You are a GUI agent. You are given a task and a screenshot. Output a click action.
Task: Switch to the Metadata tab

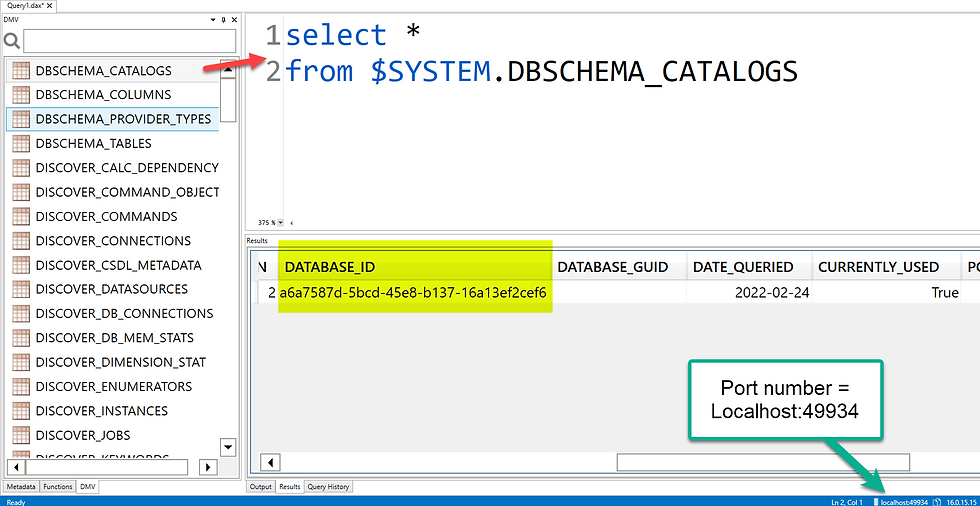coord(21,486)
